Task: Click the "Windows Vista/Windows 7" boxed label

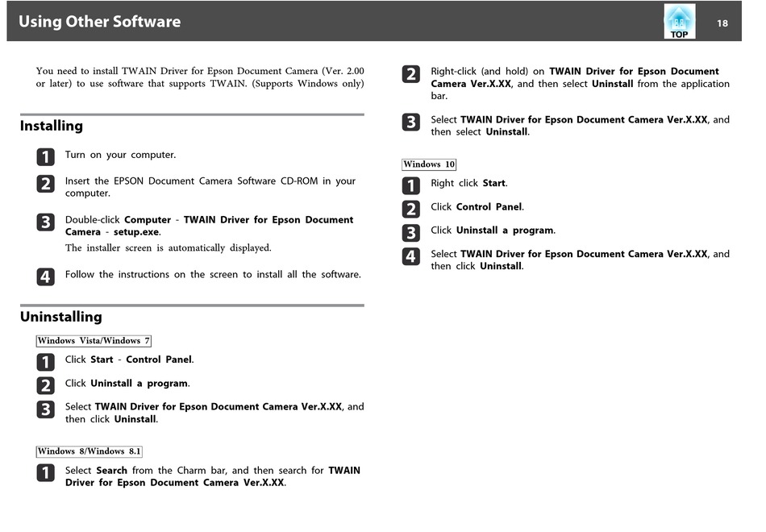Action: pos(94,340)
